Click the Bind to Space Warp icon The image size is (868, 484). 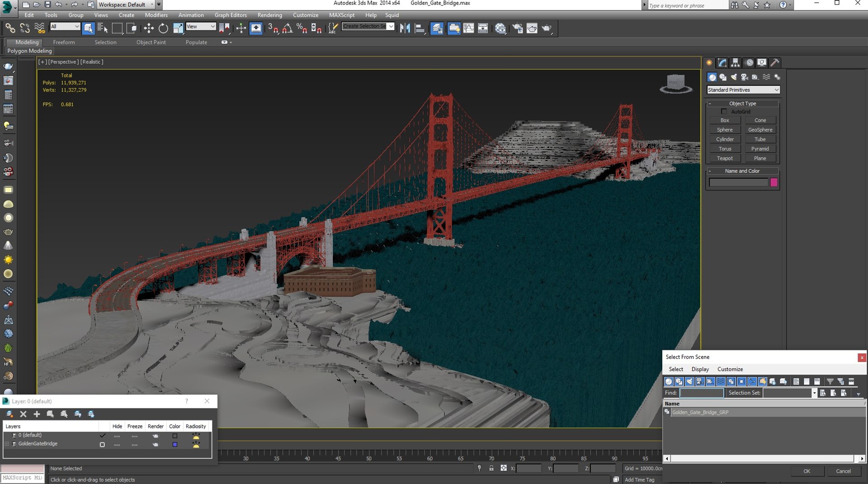40,28
